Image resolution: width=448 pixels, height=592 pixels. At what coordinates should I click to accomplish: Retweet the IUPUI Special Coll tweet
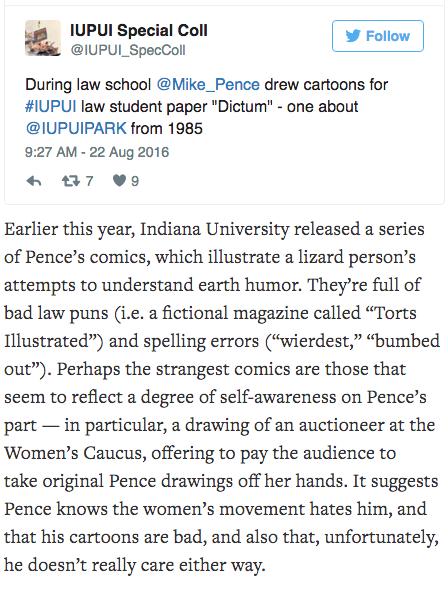(x=71, y=181)
